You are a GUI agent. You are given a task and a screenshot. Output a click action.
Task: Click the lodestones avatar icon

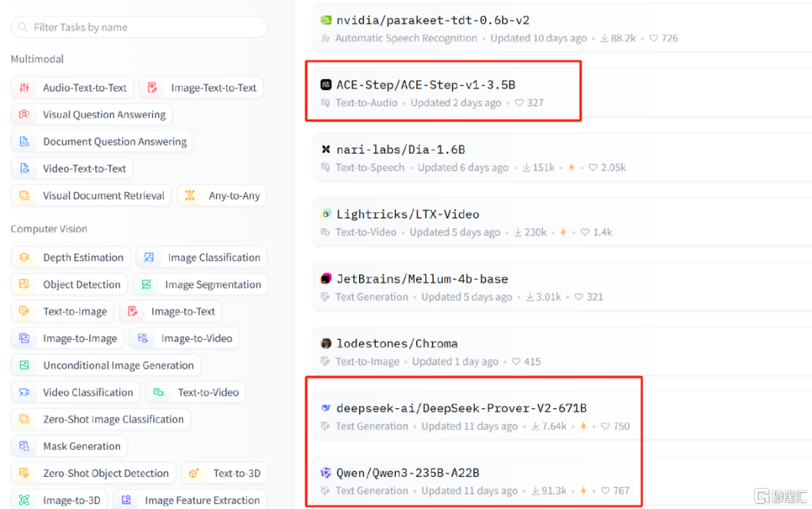326,343
